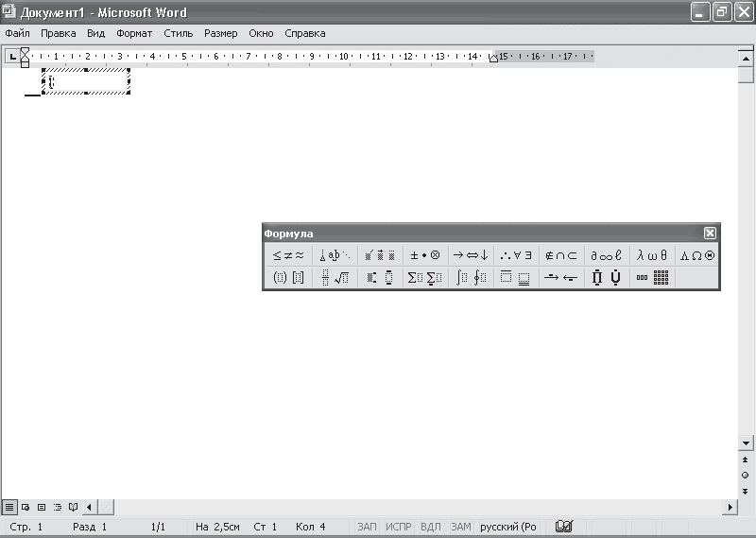Open lowercase Greek letters palette (λωθ)
Viewport: 756px width, 538px height.
(x=652, y=255)
